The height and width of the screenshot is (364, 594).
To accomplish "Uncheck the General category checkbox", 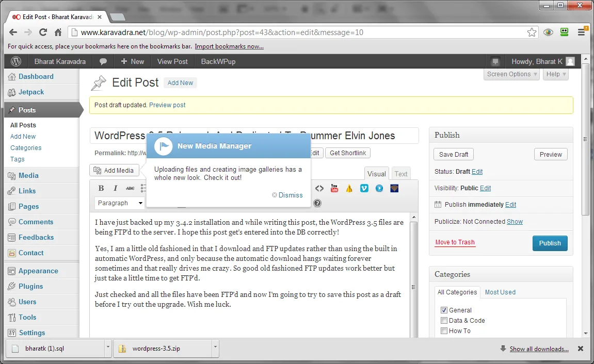I will click(444, 310).
